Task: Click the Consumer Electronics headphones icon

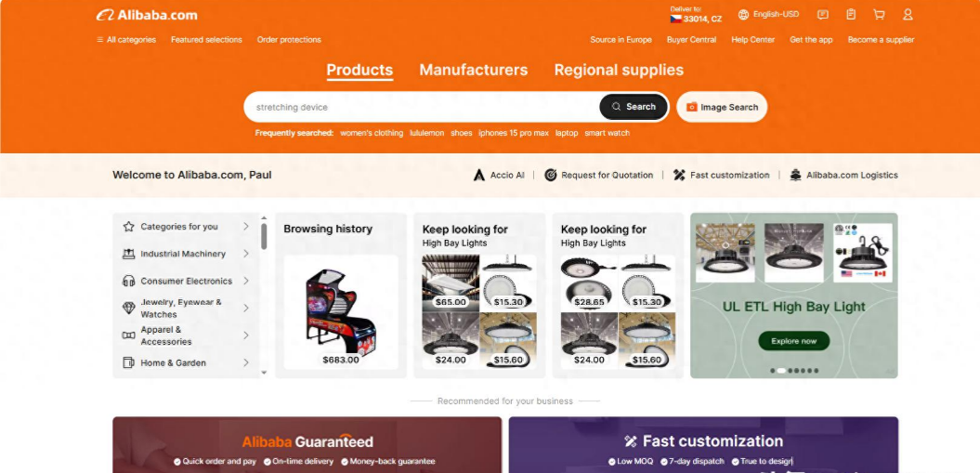Action: click(129, 282)
